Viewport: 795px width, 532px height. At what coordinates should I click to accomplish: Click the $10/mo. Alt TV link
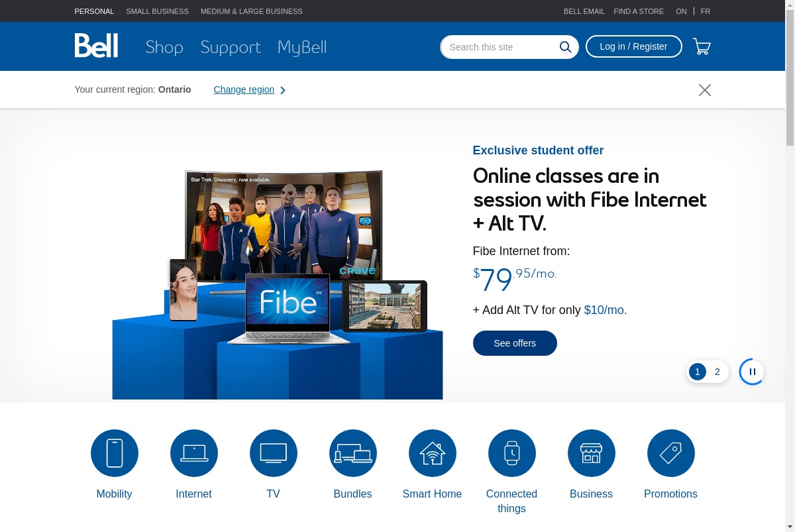pyautogui.click(x=606, y=309)
